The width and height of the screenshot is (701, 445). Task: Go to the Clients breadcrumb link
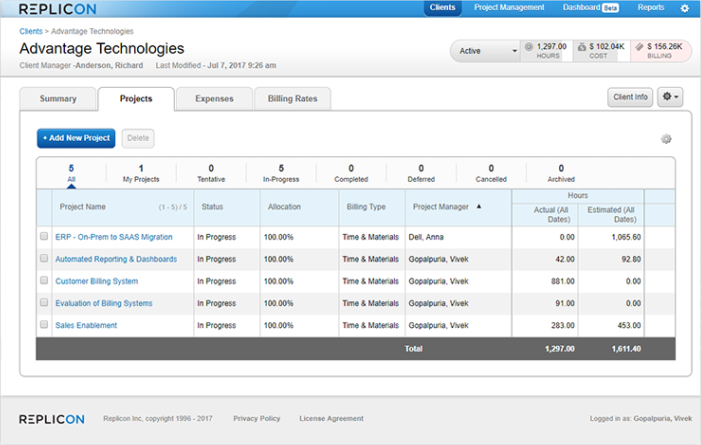[x=31, y=31]
